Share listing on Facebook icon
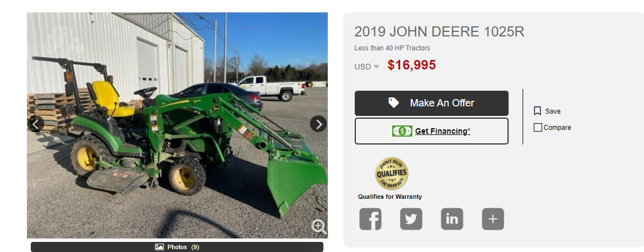Viewport: 644px width, 252px height. click(370, 219)
